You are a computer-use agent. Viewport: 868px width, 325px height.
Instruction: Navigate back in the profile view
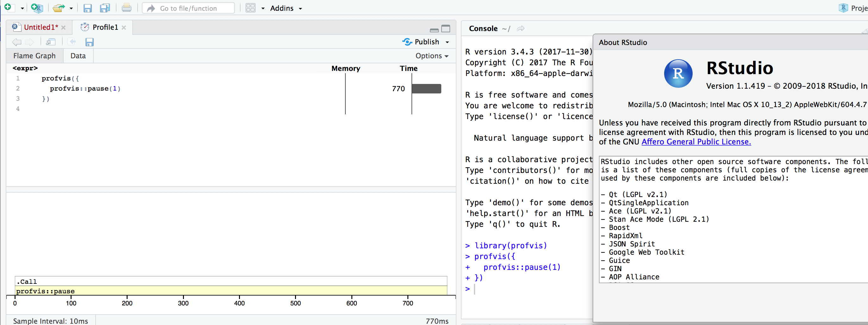click(16, 41)
